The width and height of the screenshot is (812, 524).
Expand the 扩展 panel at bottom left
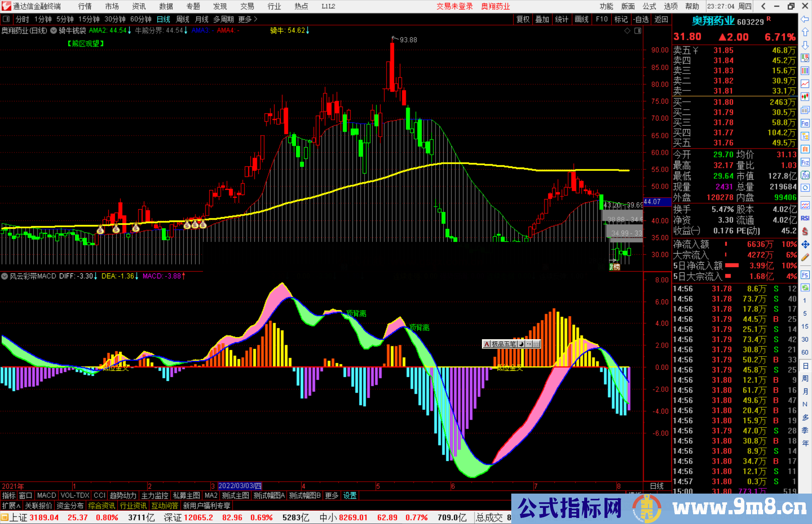click(x=10, y=505)
